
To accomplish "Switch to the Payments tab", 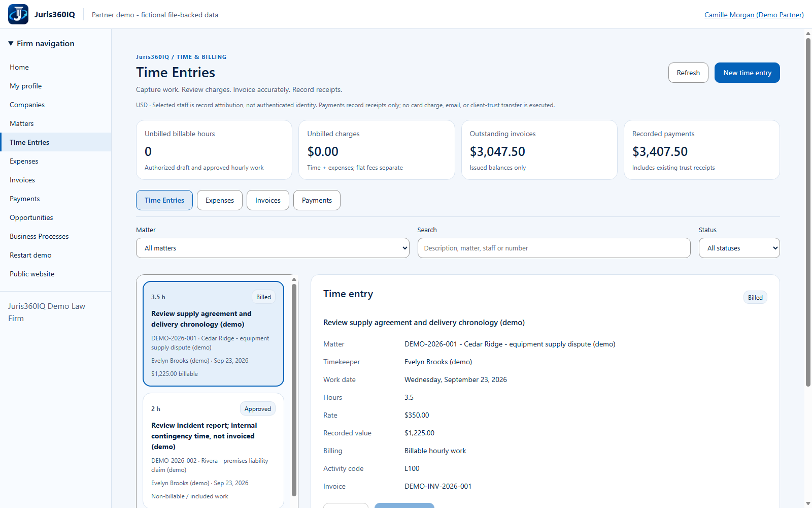I will (x=317, y=200).
